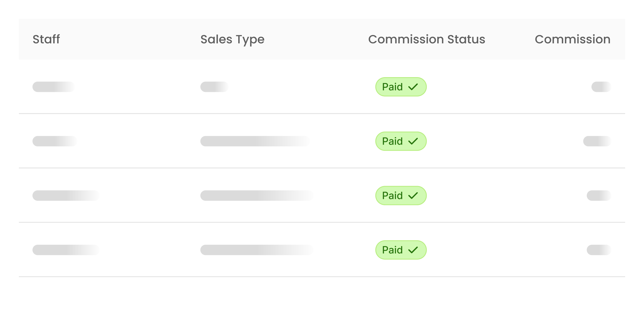
Task: Click the second row's sales type placeholder
Action: (255, 141)
